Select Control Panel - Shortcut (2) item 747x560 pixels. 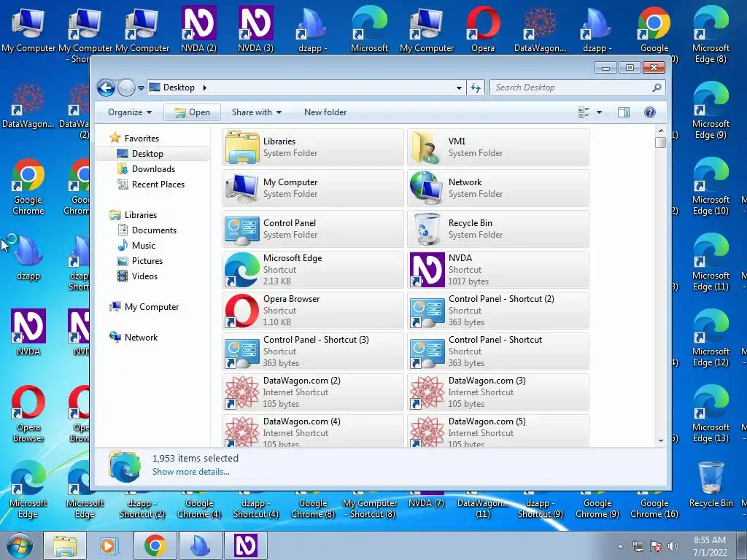(498, 311)
